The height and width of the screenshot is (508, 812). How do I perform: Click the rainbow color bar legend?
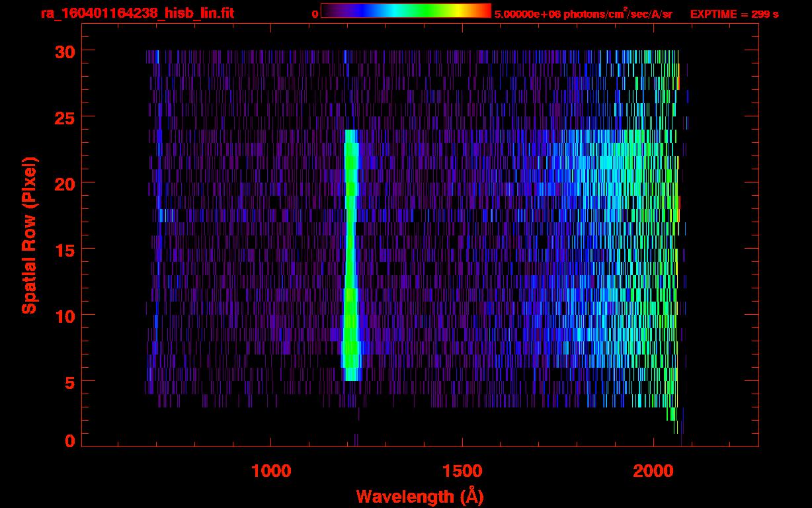[406, 11]
